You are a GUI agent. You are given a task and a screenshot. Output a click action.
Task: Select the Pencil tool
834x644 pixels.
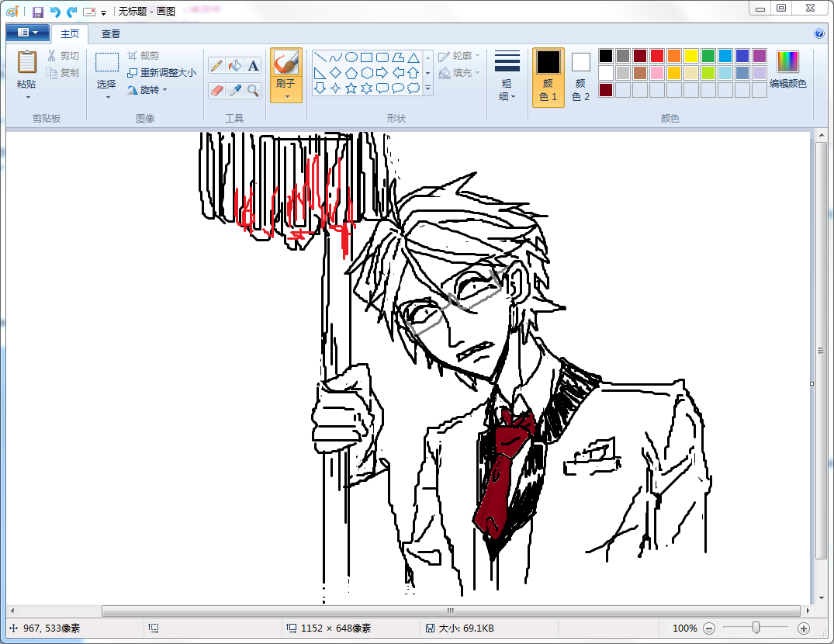click(x=216, y=66)
